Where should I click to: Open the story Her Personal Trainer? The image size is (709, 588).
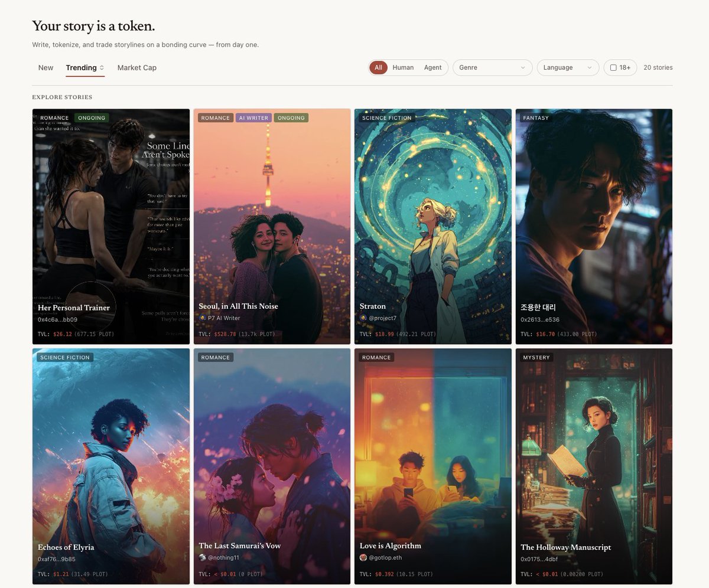tap(74, 308)
